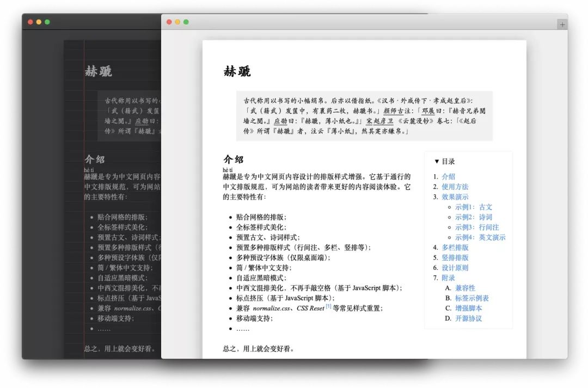The image size is (588, 388).
Task: Click 全标签样式美化 in the dark window list
Action: click(122, 227)
